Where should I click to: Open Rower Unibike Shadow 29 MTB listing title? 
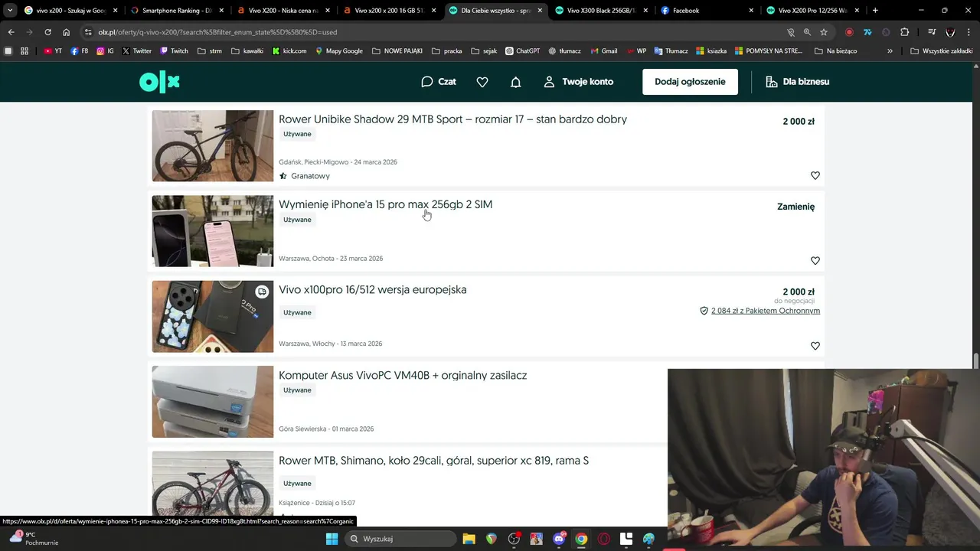pos(452,119)
